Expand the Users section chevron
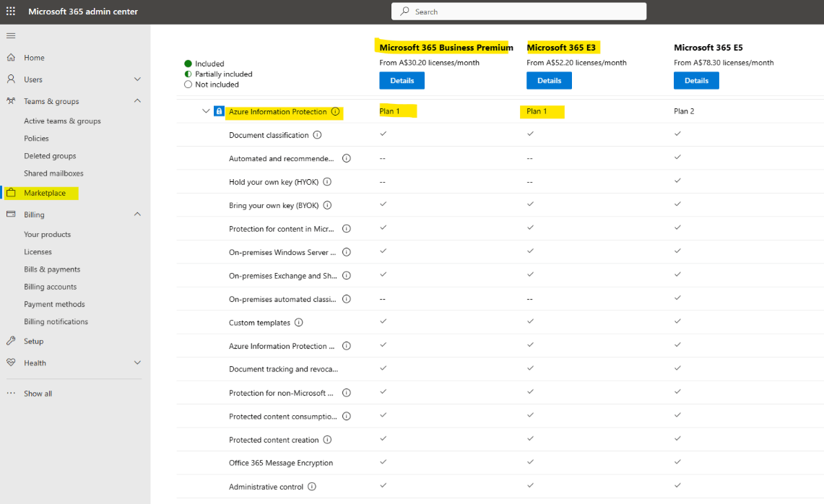Viewport: 824px width, 504px height. click(x=137, y=79)
